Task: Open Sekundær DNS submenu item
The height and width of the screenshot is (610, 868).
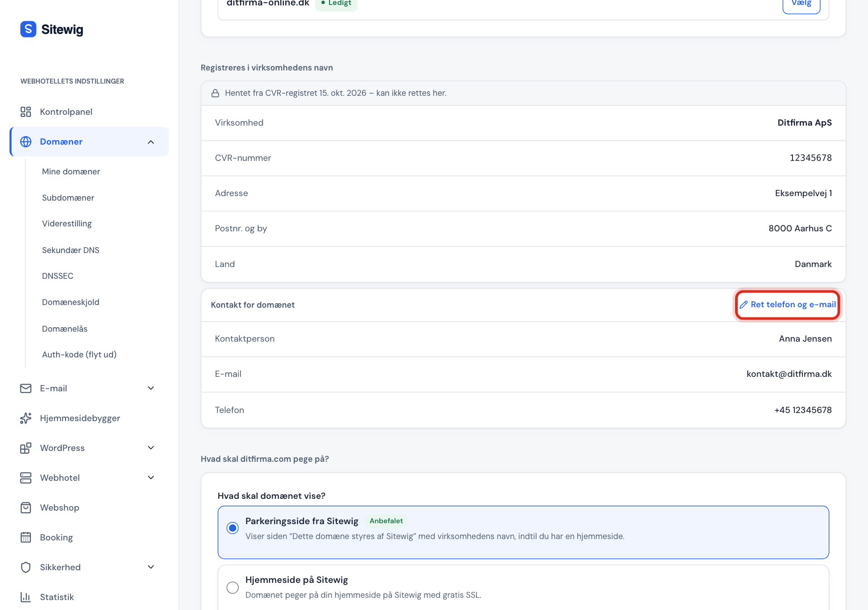Action: tap(71, 250)
